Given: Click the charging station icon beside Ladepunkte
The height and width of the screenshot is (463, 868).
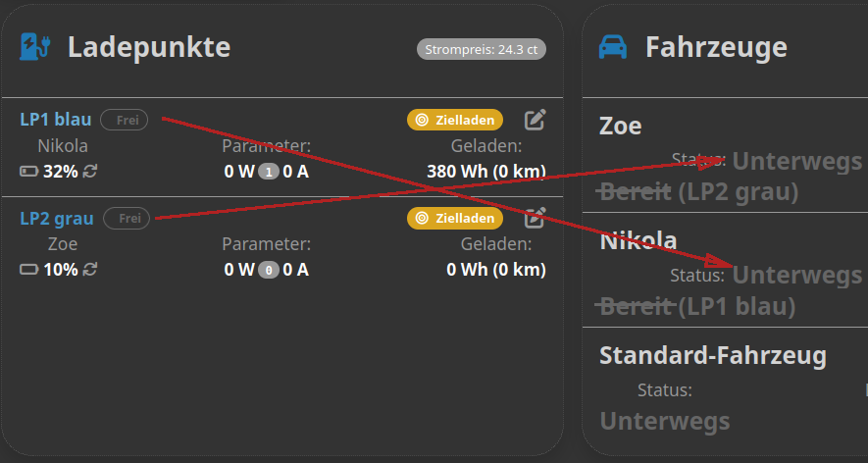Looking at the screenshot, I should click(x=35, y=46).
